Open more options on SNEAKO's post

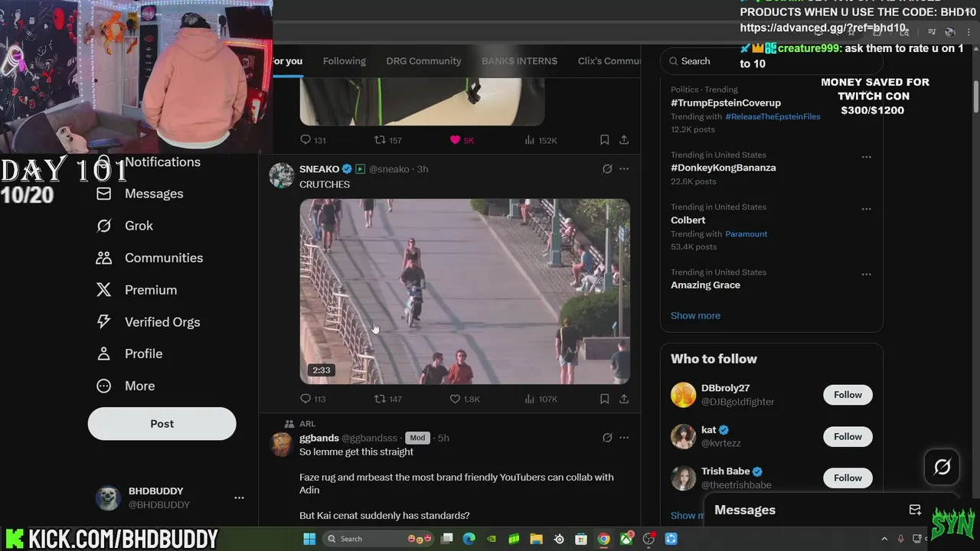click(x=624, y=169)
